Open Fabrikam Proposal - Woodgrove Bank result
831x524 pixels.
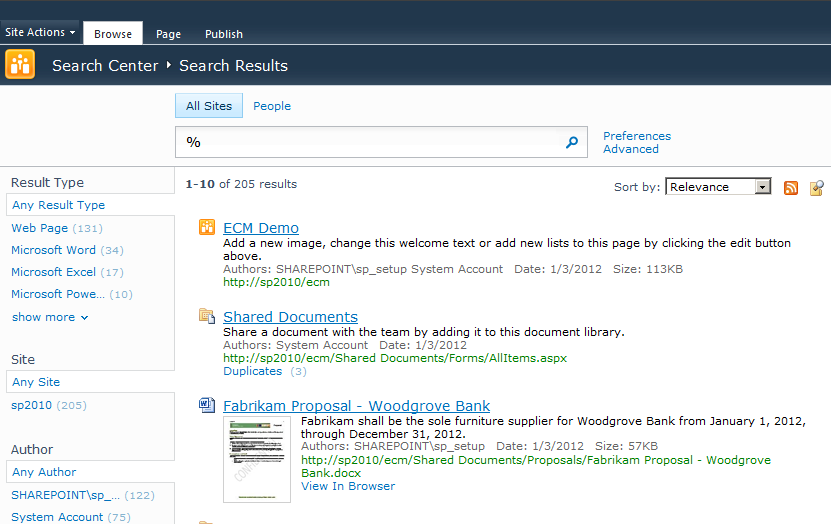pyautogui.click(x=357, y=406)
